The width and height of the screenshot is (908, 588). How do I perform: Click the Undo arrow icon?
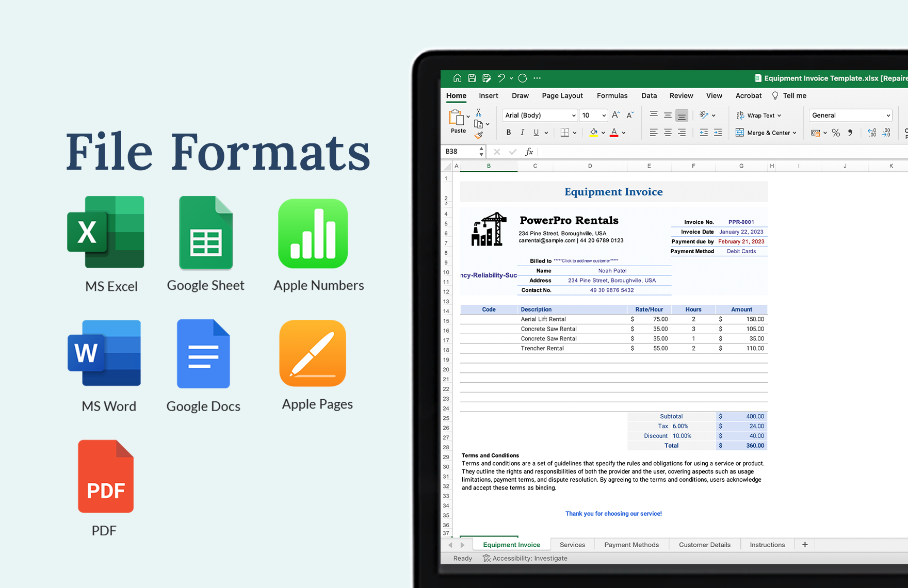coord(501,78)
